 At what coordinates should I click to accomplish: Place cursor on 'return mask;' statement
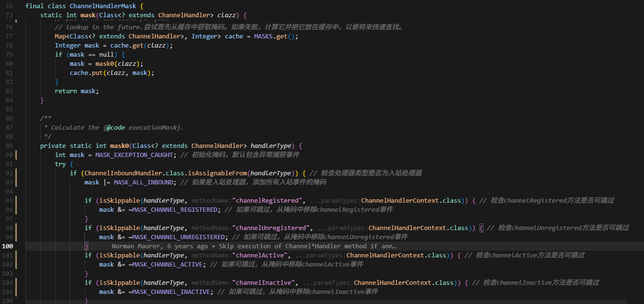(x=77, y=91)
